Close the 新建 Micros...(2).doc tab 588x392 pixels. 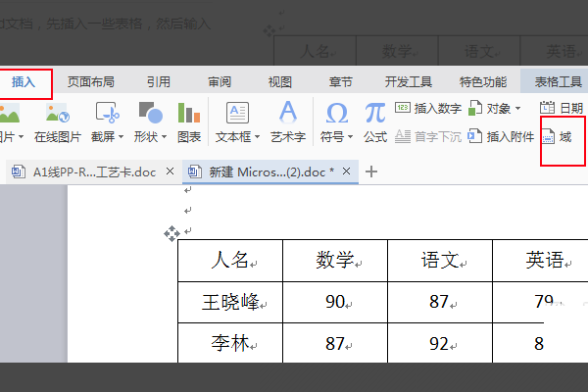[347, 171]
